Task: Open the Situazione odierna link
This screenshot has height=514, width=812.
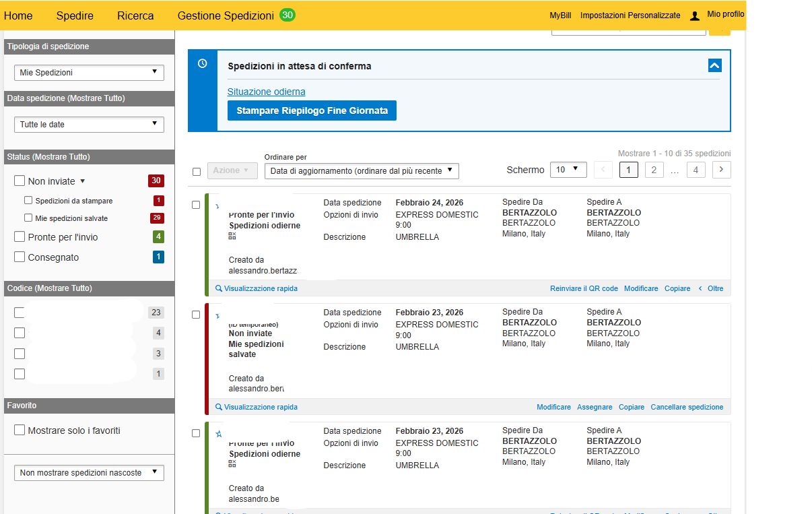Action: coord(266,92)
